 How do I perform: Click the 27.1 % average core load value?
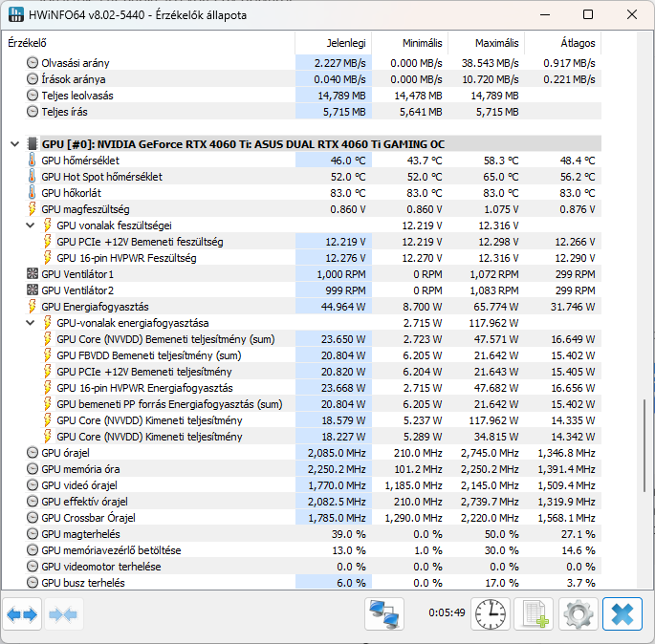[579, 534]
